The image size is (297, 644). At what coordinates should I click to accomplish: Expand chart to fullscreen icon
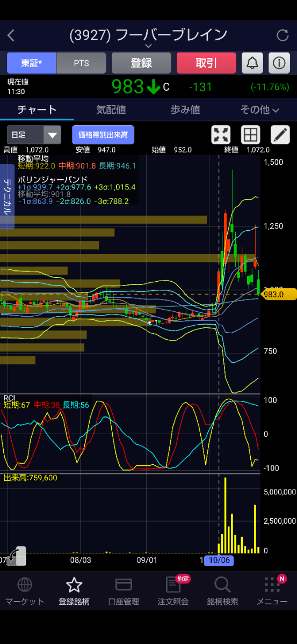[x=221, y=135]
